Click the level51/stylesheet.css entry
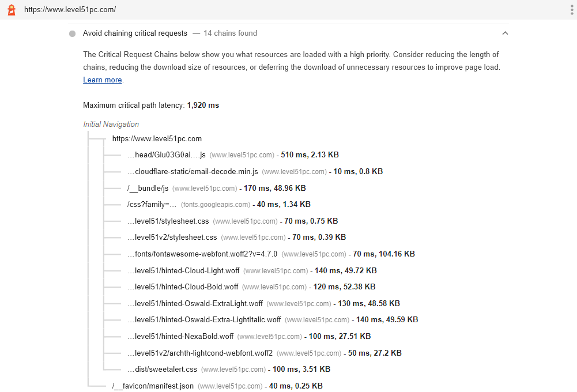The height and width of the screenshot is (392, 577). click(168, 221)
